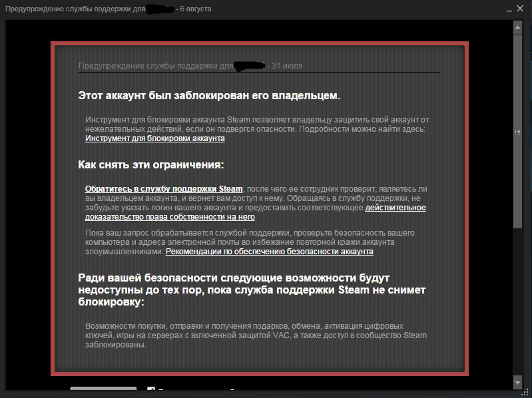Click the heading "Как снять эти ограничения:"
The image size is (532, 398).
click(151, 165)
